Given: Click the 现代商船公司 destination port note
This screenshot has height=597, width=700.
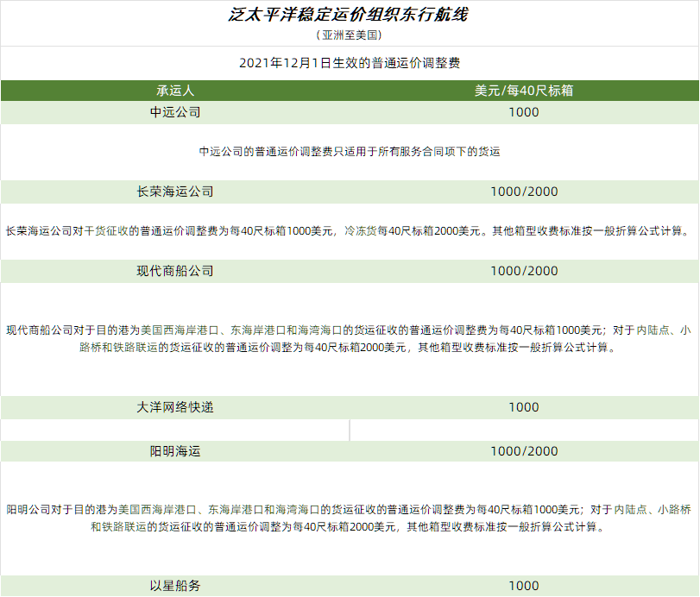Looking at the screenshot, I should click(x=350, y=339).
